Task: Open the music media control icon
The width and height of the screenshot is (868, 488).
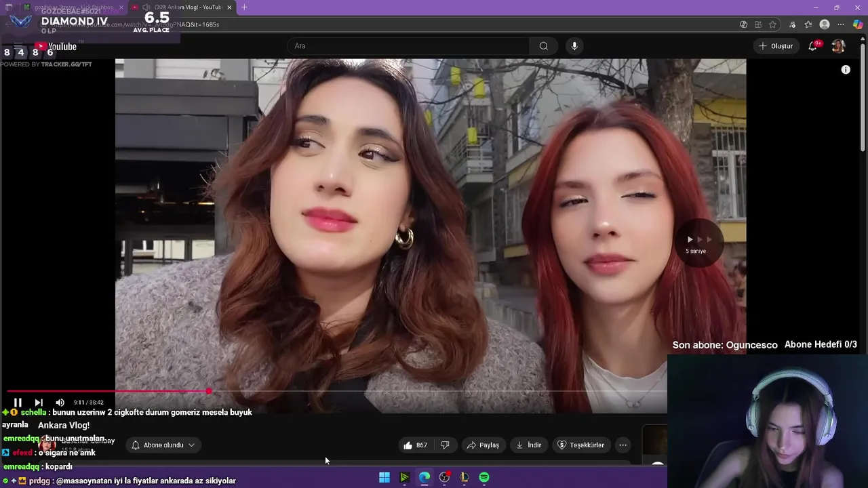Action: 792,24
